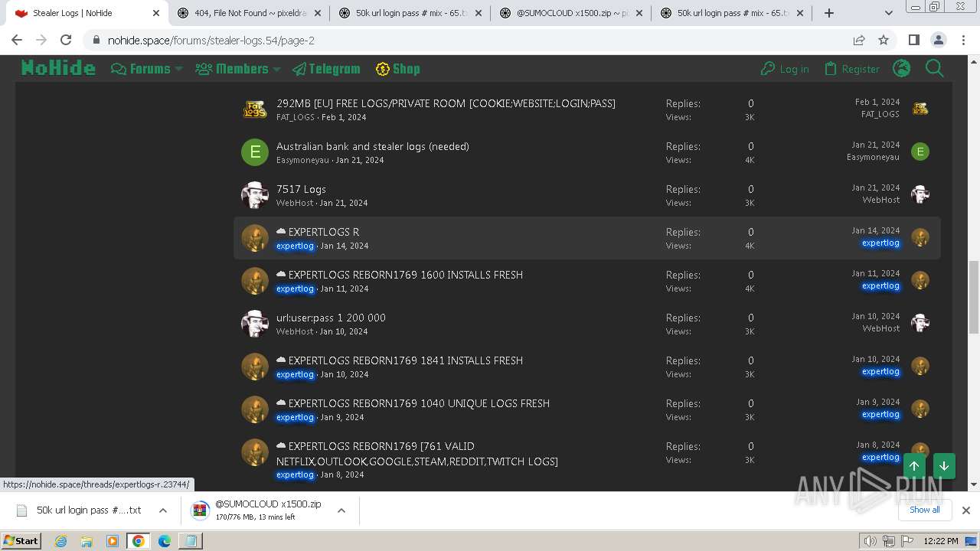This screenshot has width=980, height=551.
Task: Toggle browser side panel
Action: pos(913,40)
